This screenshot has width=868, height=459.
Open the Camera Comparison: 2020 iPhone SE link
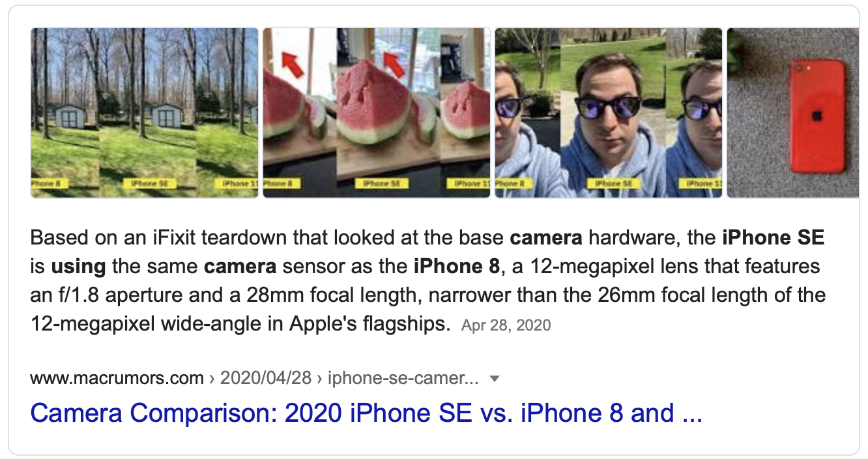point(366,413)
